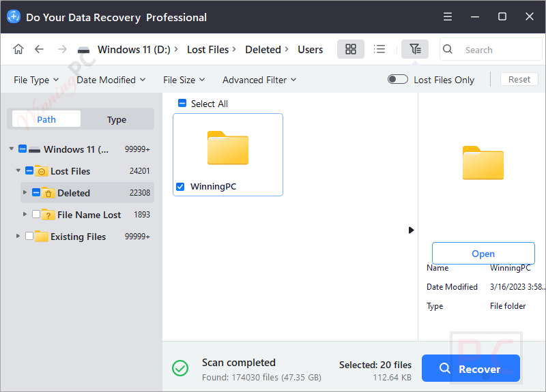Click the preview pane folder icon
The height and width of the screenshot is (392, 546).
[x=483, y=163]
